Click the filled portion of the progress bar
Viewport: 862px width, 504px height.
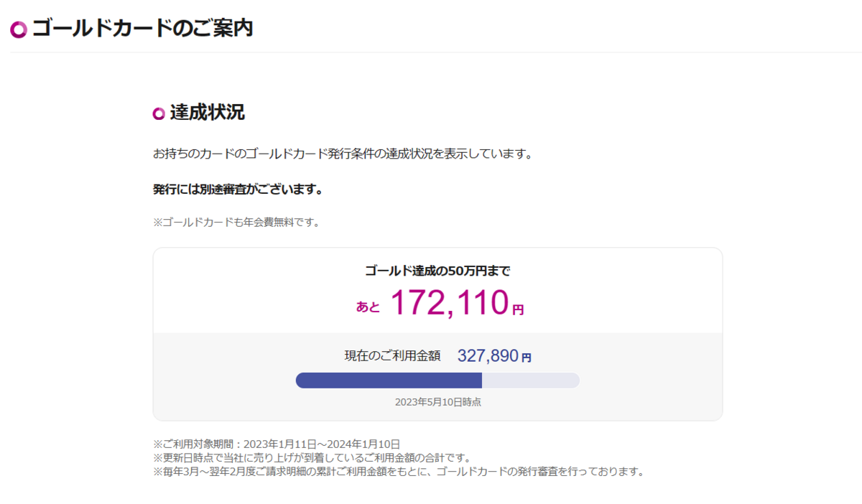[x=389, y=381]
